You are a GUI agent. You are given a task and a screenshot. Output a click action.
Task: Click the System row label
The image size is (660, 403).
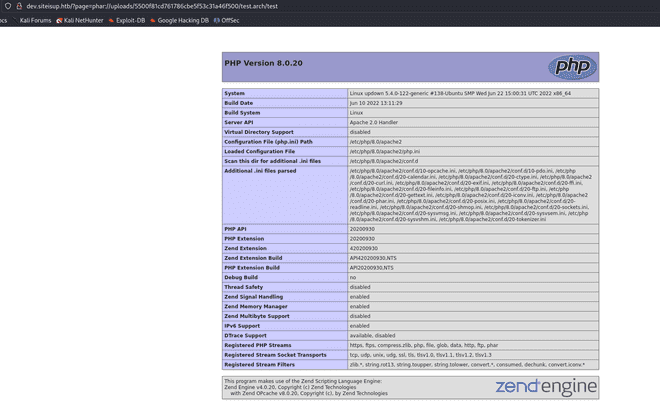(x=234, y=93)
